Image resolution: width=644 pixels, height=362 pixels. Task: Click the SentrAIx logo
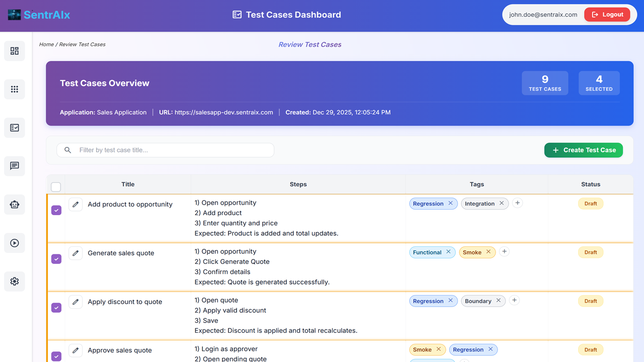(39, 15)
